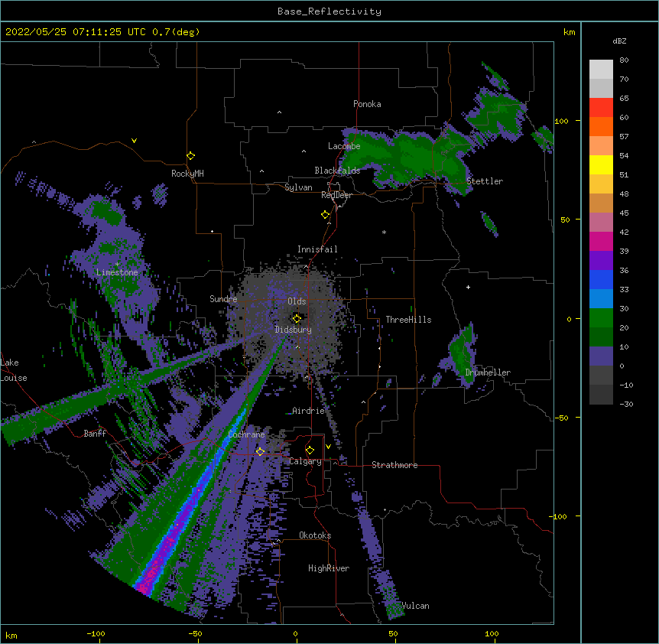Click the Calgary city label

pyautogui.click(x=305, y=461)
